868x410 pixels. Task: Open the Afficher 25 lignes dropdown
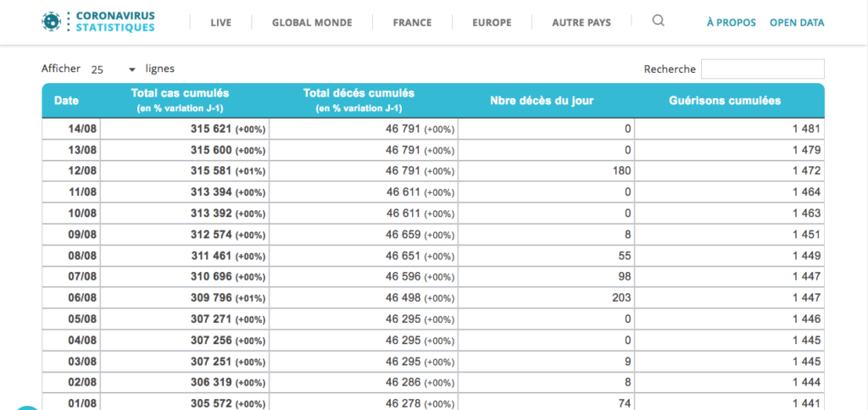(x=114, y=69)
